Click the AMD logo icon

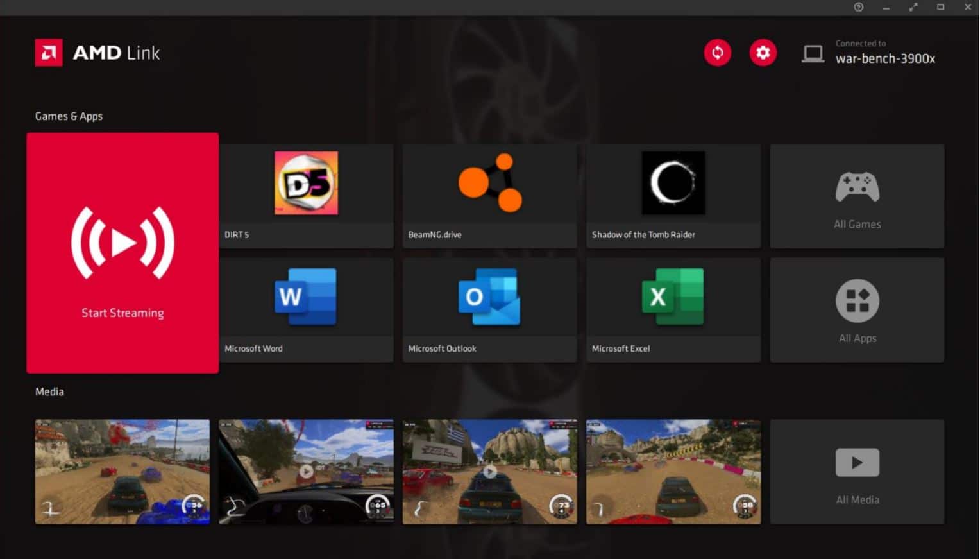(x=49, y=53)
